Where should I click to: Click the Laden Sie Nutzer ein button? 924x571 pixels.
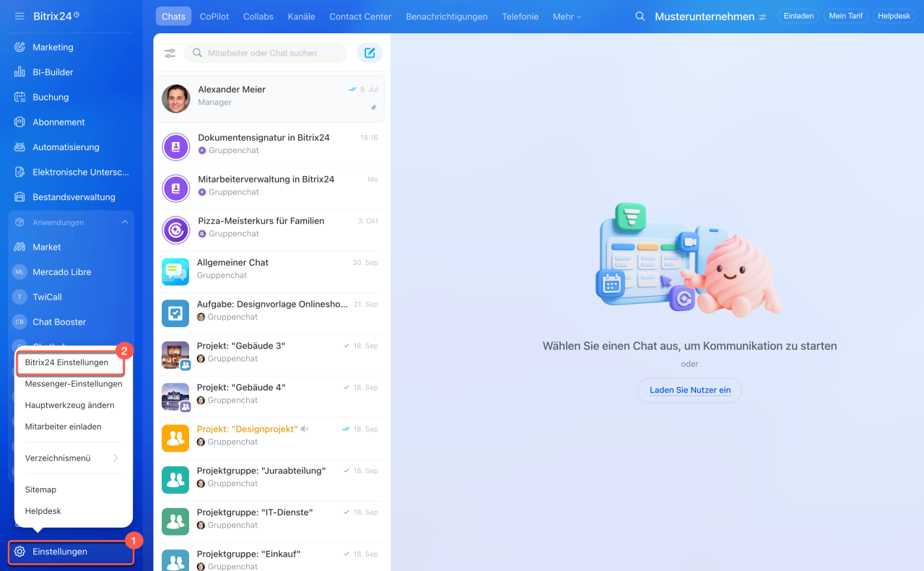tap(690, 391)
